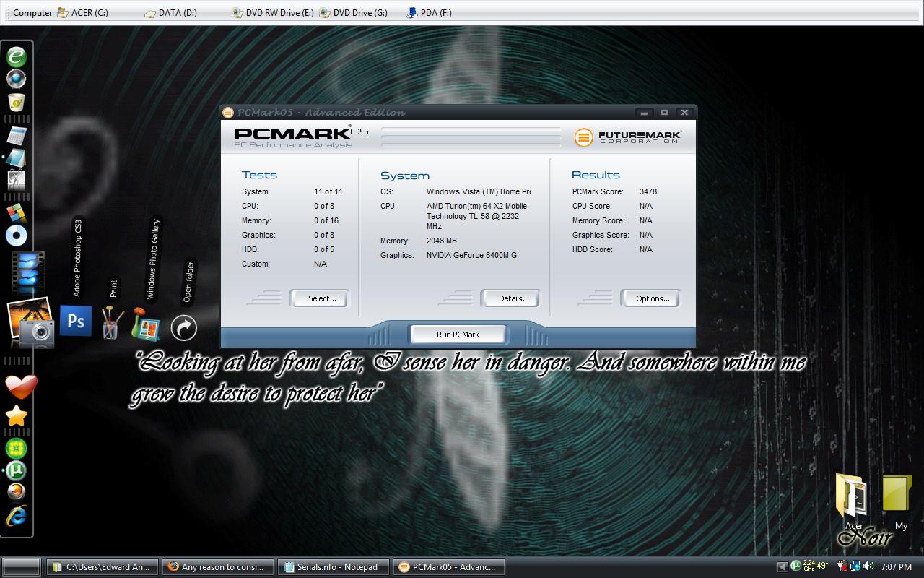
Task: Switch to the C:\Users\Edward taskbar window
Action: [x=103, y=567]
